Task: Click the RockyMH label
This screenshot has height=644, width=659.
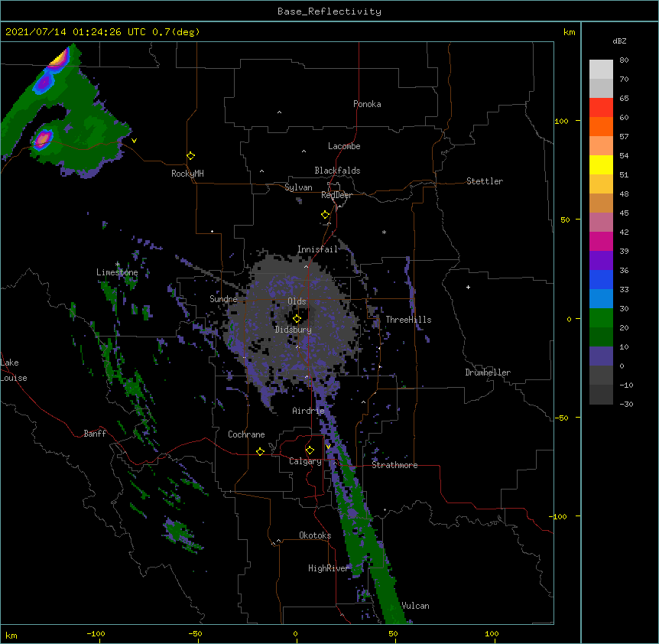Action: 187,174
